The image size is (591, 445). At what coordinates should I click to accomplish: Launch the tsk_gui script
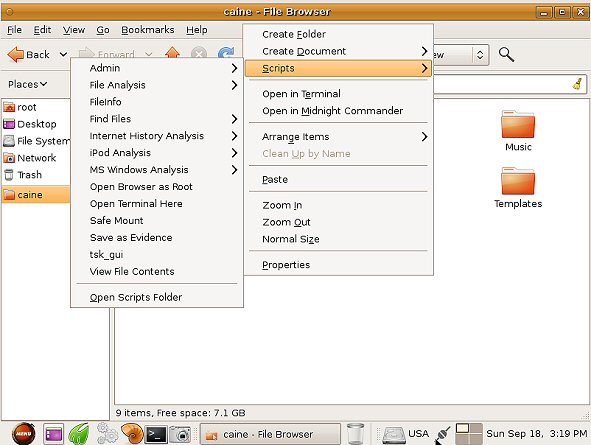click(157, 255)
